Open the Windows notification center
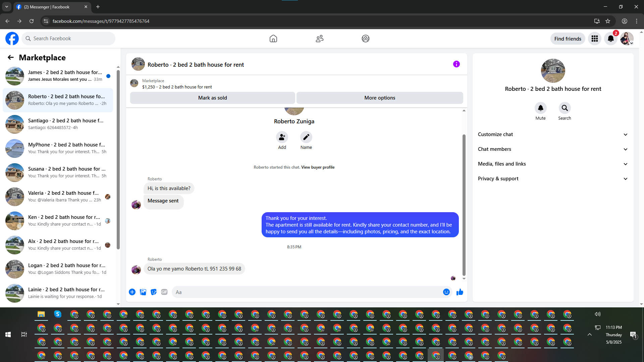The height and width of the screenshot is (362, 644). click(x=633, y=335)
